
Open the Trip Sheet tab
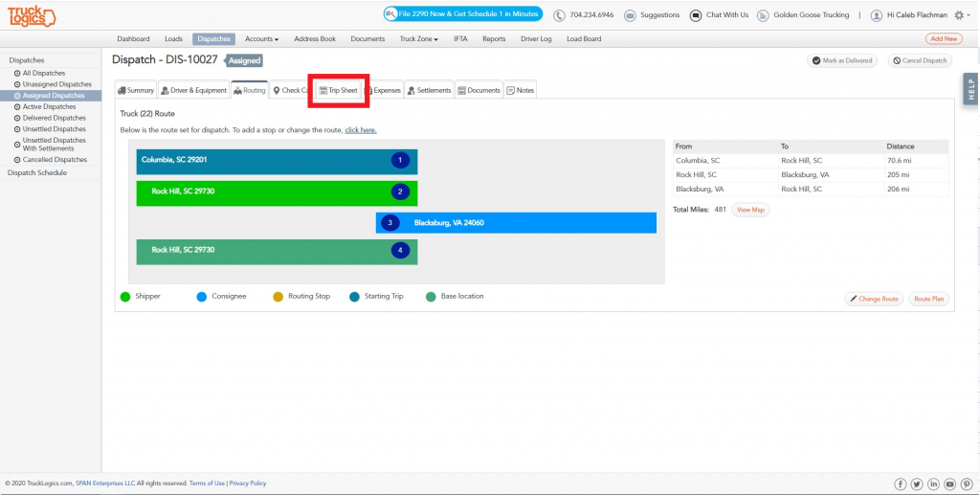click(x=338, y=91)
